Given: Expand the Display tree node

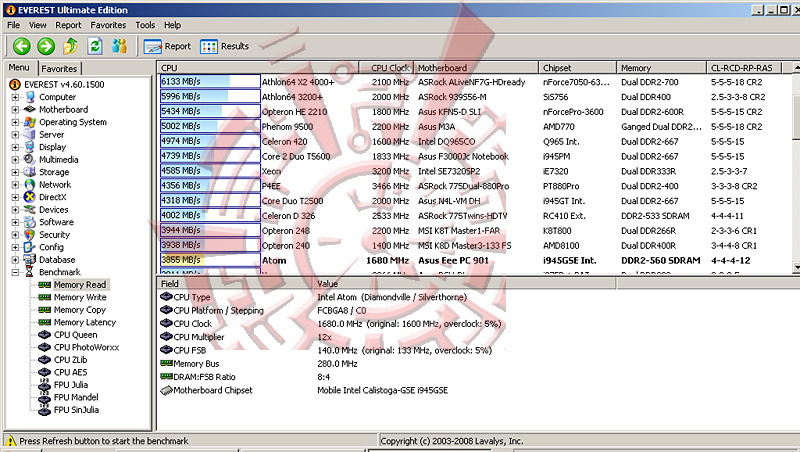Looking at the screenshot, I should pyautogui.click(x=15, y=147).
